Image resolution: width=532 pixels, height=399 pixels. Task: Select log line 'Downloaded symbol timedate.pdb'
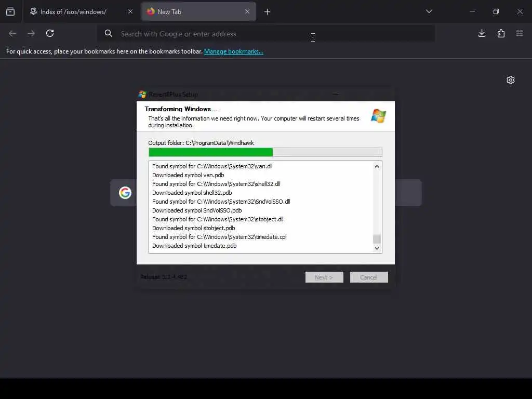click(x=194, y=246)
